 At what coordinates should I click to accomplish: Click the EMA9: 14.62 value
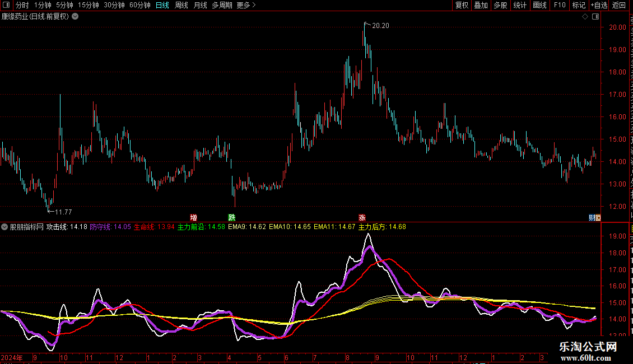pos(246,227)
